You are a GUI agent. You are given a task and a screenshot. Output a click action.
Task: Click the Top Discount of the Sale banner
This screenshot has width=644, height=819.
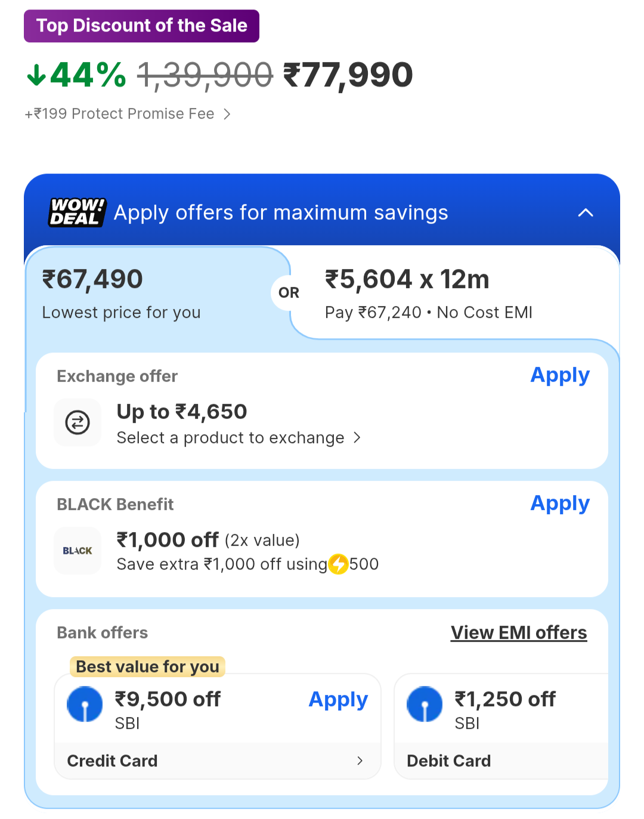click(141, 26)
